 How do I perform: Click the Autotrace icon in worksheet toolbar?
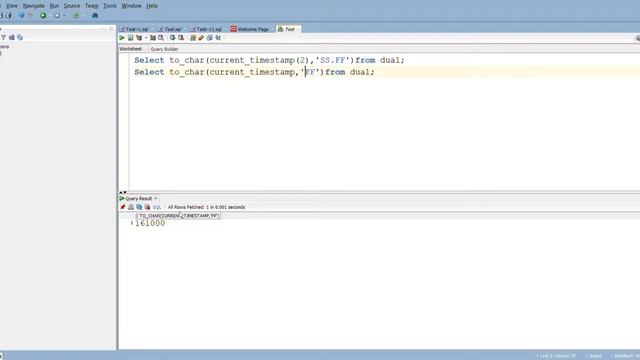point(153,38)
